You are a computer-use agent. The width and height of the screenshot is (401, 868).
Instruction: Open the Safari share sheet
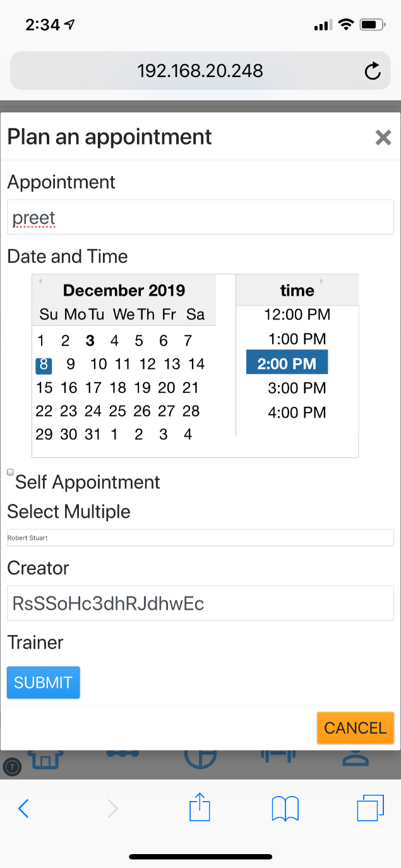pyautogui.click(x=200, y=808)
